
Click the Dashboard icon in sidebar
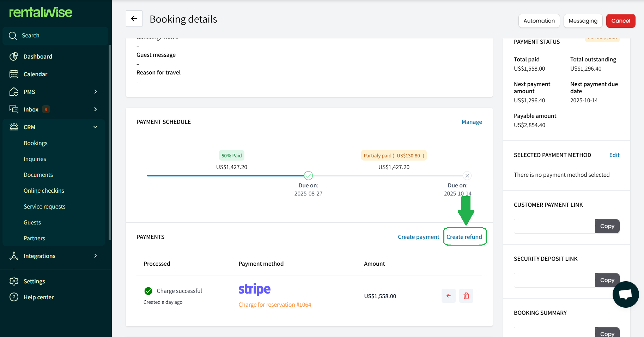[14, 56]
